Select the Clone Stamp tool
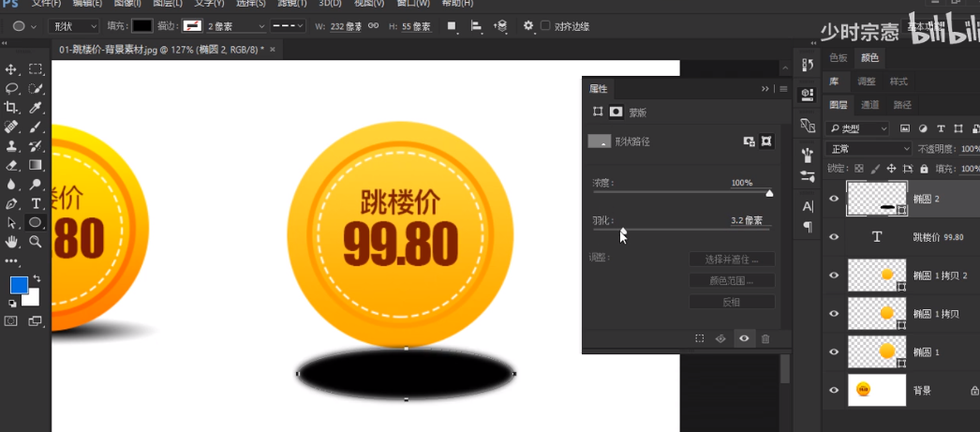980x432 pixels. point(11,145)
